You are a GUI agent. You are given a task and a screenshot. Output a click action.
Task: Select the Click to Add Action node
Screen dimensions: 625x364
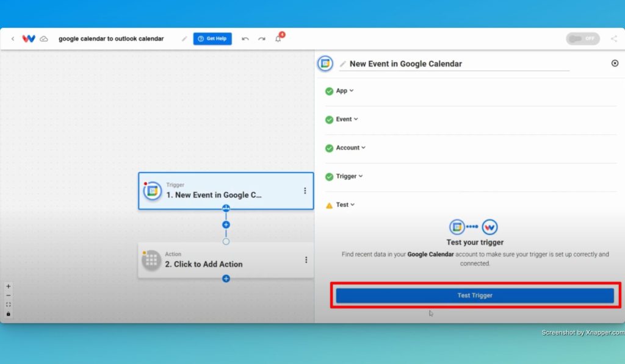(x=226, y=260)
